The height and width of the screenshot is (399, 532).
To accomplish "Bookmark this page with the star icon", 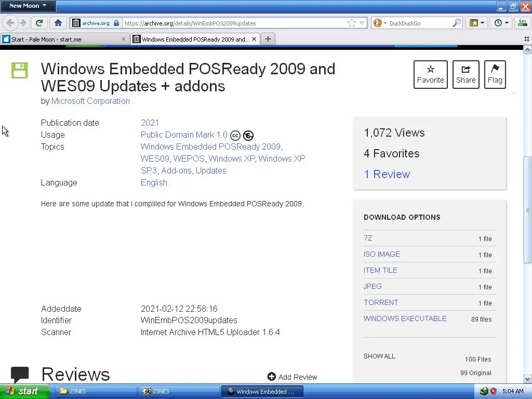I will pyautogui.click(x=352, y=23).
